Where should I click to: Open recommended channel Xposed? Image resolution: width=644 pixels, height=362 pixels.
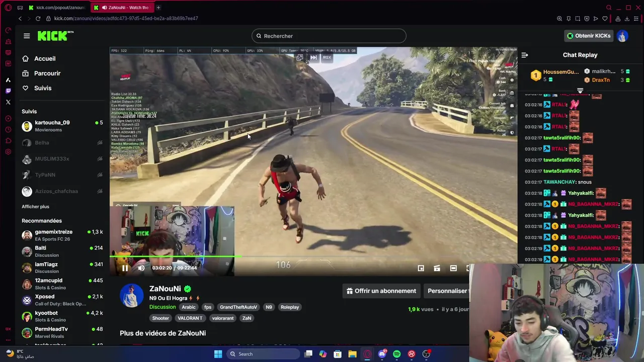pos(62,300)
